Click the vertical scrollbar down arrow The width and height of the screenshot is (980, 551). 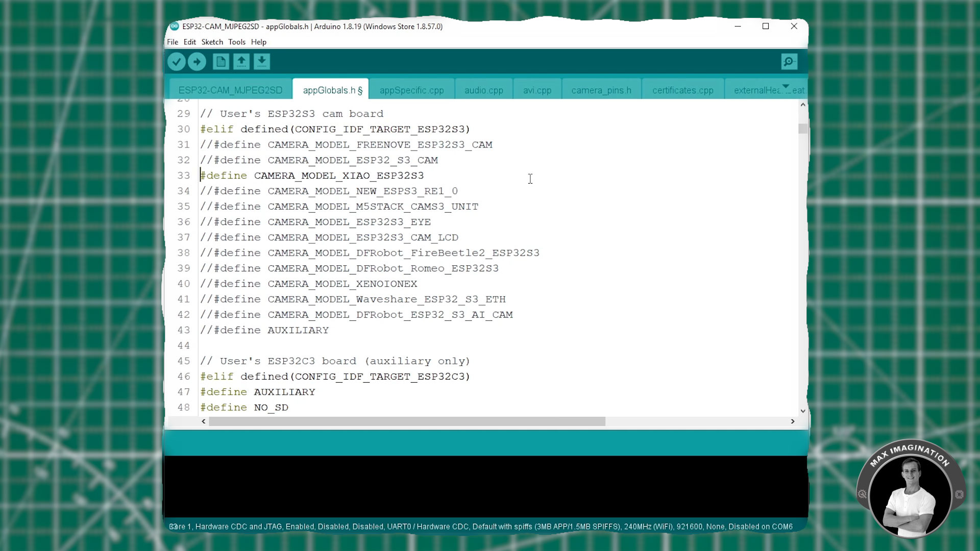click(x=802, y=411)
